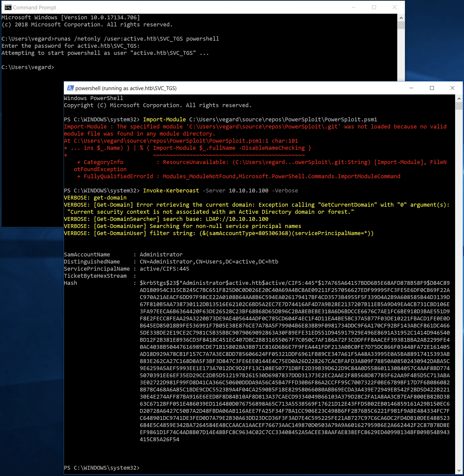The image size is (464, 476).
Task: Maximize the PowerShell window
Action: pos(432,88)
